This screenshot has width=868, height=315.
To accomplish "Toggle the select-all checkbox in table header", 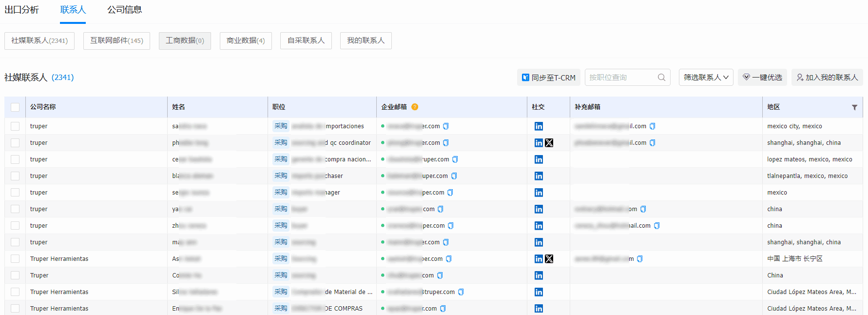I will [x=15, y=107].
